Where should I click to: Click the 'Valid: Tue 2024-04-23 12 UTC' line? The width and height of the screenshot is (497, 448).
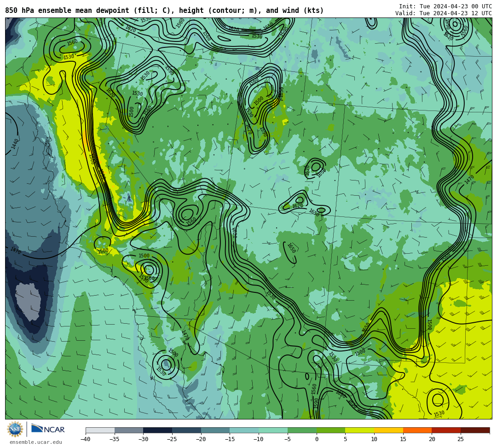pos(444,13)
